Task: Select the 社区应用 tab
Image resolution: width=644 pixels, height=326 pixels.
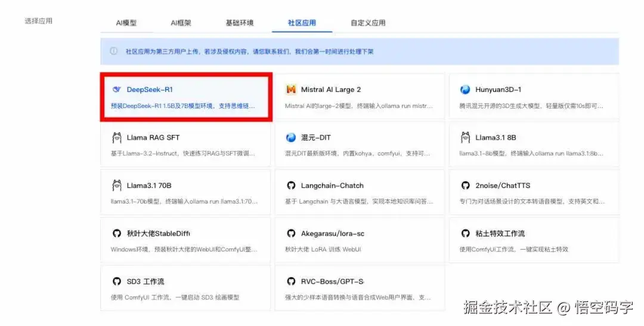Action: (302, 23)
